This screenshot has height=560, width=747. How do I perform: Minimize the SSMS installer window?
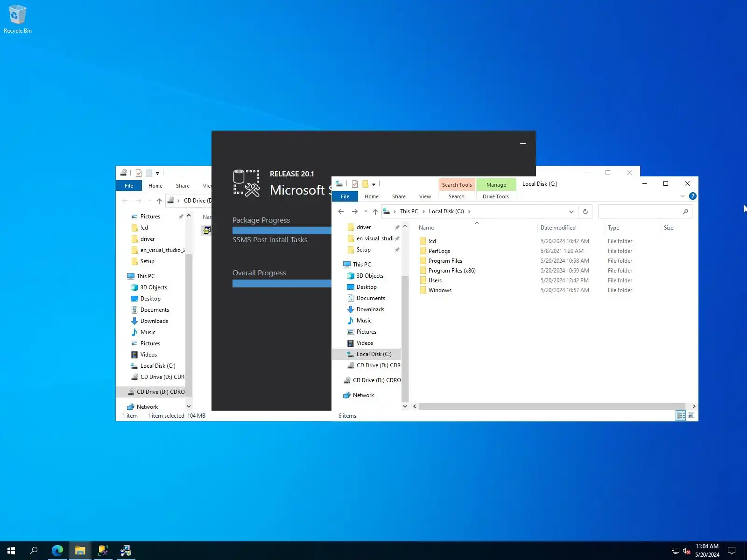pos(523,144)
